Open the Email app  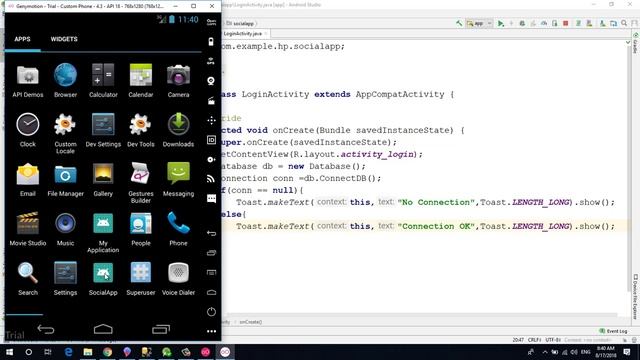(x=28, y=180)
